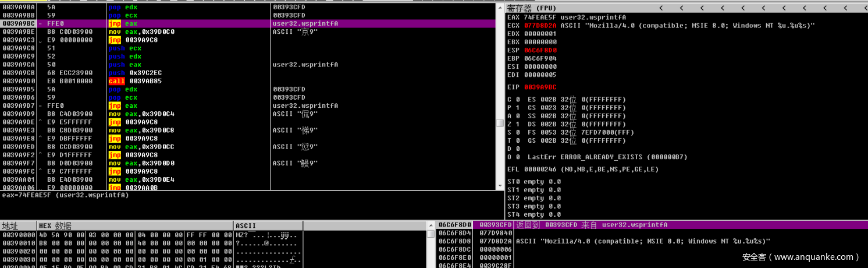Click the 寄存器 (FPU) register panel header
The image size is (868, 268).
point(531,8)
